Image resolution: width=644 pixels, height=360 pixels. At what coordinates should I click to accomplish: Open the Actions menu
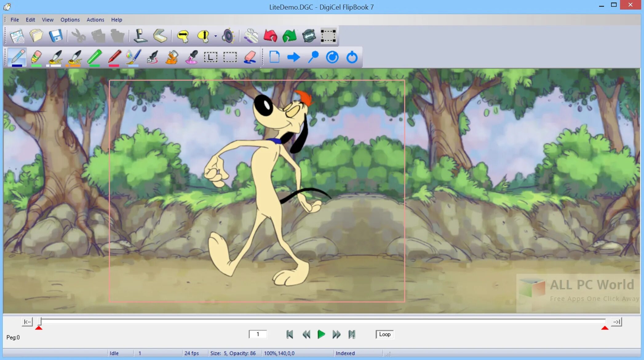coord(95,20)
